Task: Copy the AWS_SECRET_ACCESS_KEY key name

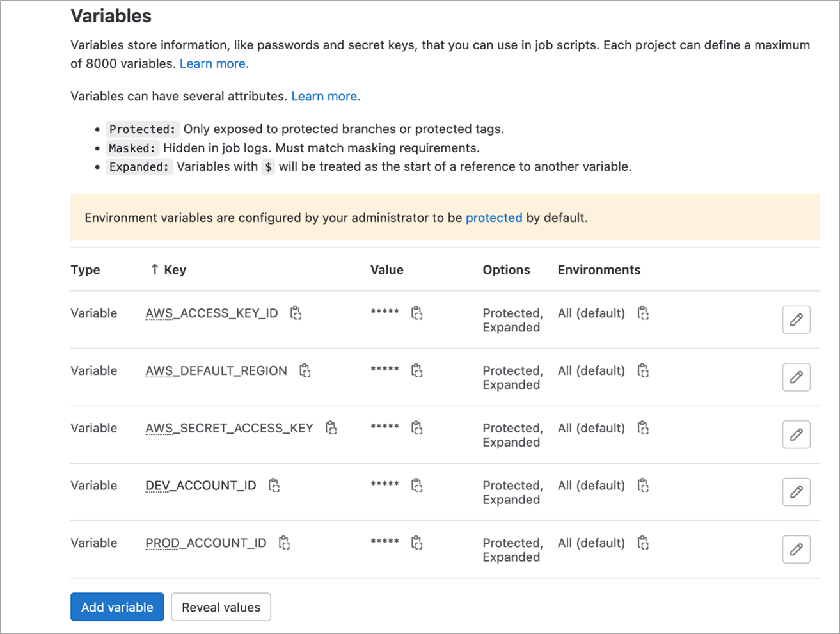Action: (331, 428)
